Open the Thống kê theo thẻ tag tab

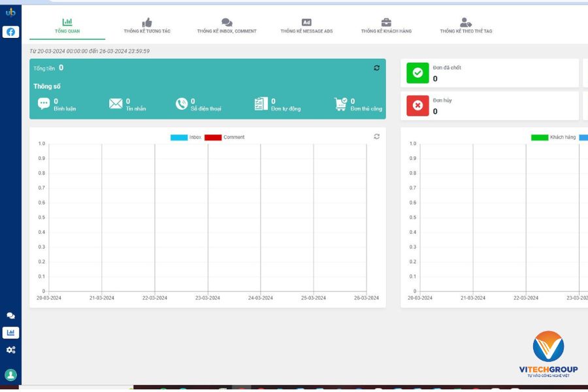click(x=466, y=26)
